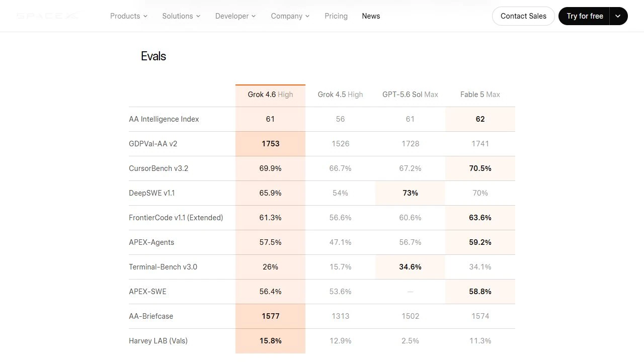This screenshot has width=644, height=362.
Task: Click the 1728 GDPVal-AA v2 score
Action: (x=410, y=144)
